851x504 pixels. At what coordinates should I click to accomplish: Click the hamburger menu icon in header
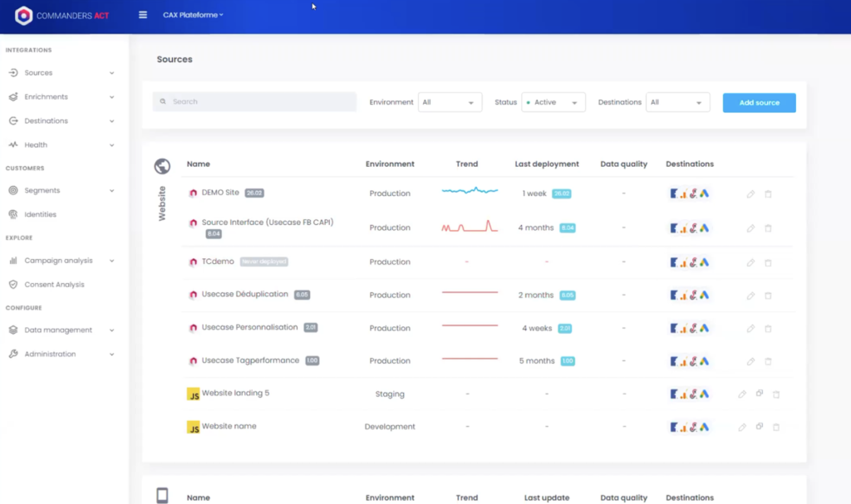[143, 15]
